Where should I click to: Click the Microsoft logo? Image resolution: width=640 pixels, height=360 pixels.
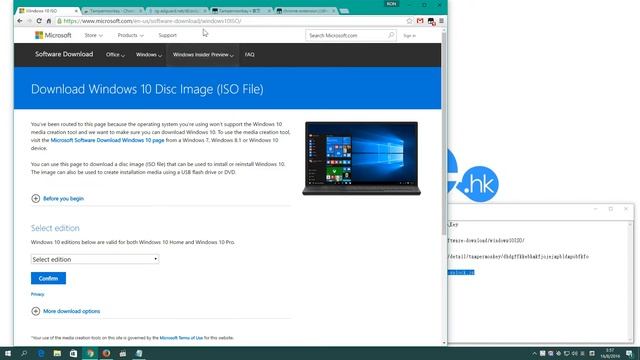point(53,36)
